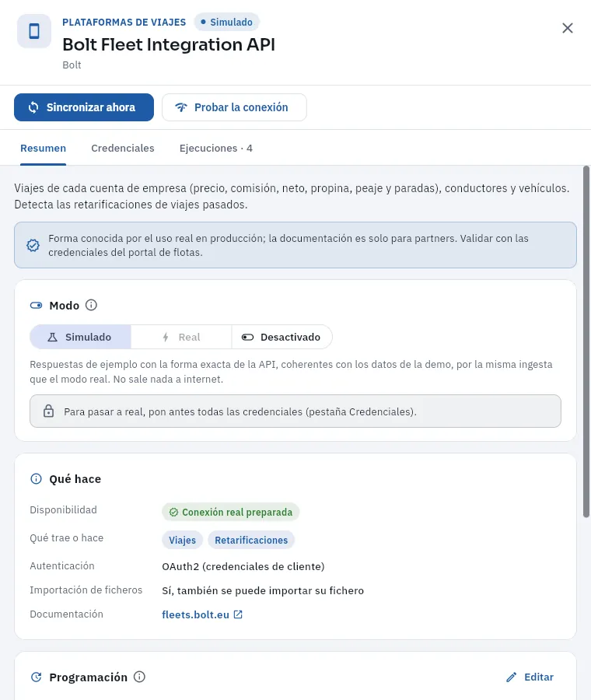Click the toggle icon next to Modo heading
Viewport: 591px width, 700px height.
tap(36, 306)
